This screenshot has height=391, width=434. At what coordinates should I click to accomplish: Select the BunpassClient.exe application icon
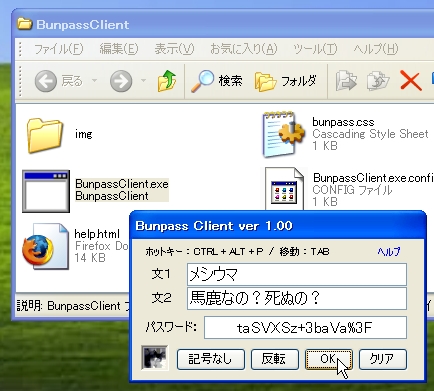tap(46, 191)
